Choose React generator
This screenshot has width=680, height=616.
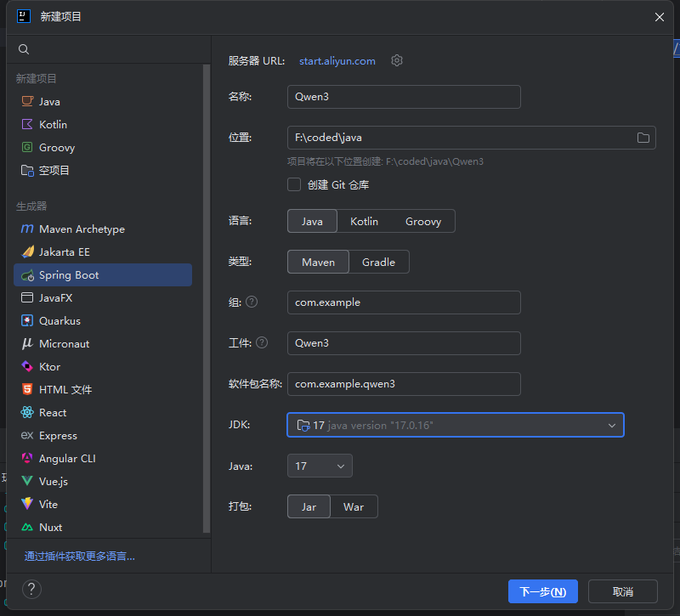point(103,413)
